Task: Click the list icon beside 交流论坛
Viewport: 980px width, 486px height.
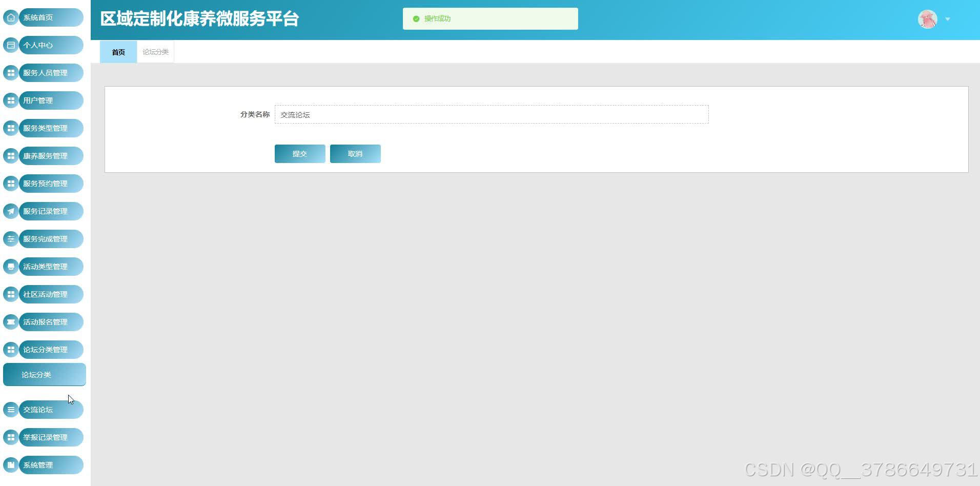Action: coord(11,410)
